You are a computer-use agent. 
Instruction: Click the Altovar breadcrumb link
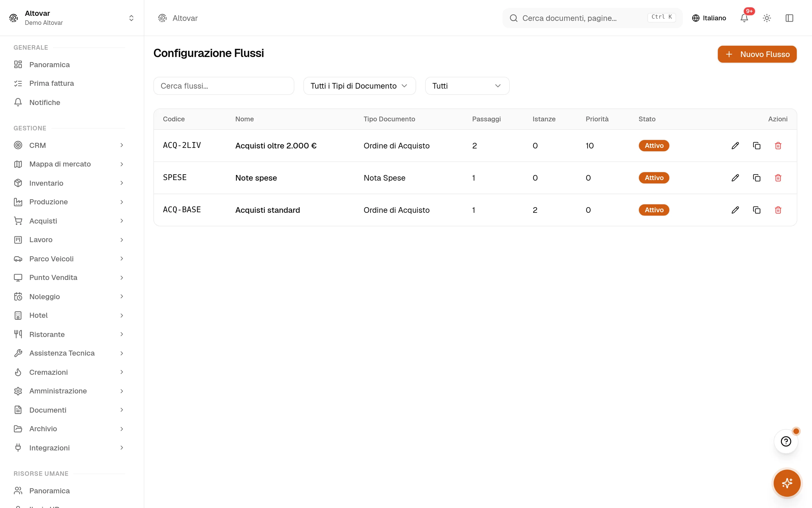185,18
